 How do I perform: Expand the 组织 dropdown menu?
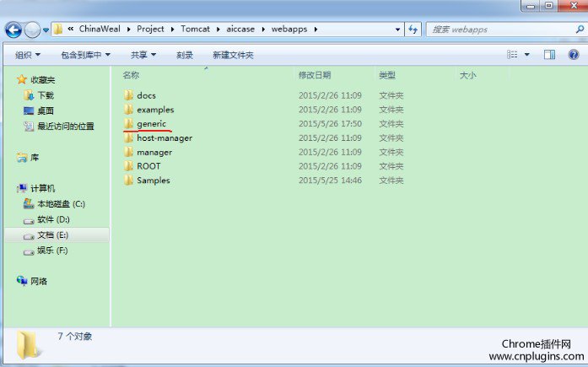coord(28,55)
